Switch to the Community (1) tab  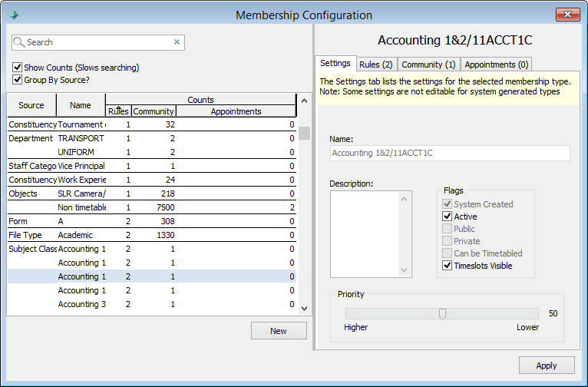click(428, 64)
